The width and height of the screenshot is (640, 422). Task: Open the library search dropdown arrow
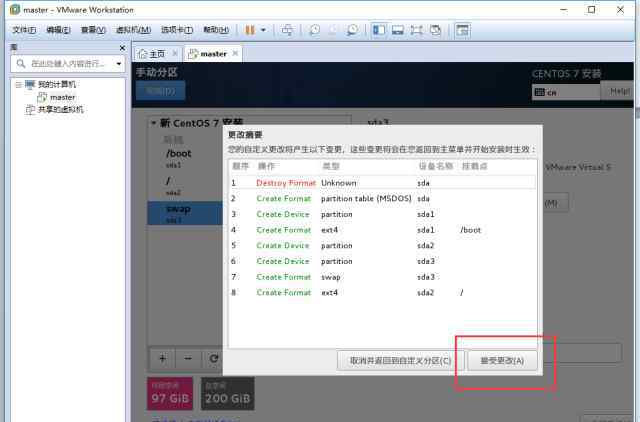tap(119, 64)
